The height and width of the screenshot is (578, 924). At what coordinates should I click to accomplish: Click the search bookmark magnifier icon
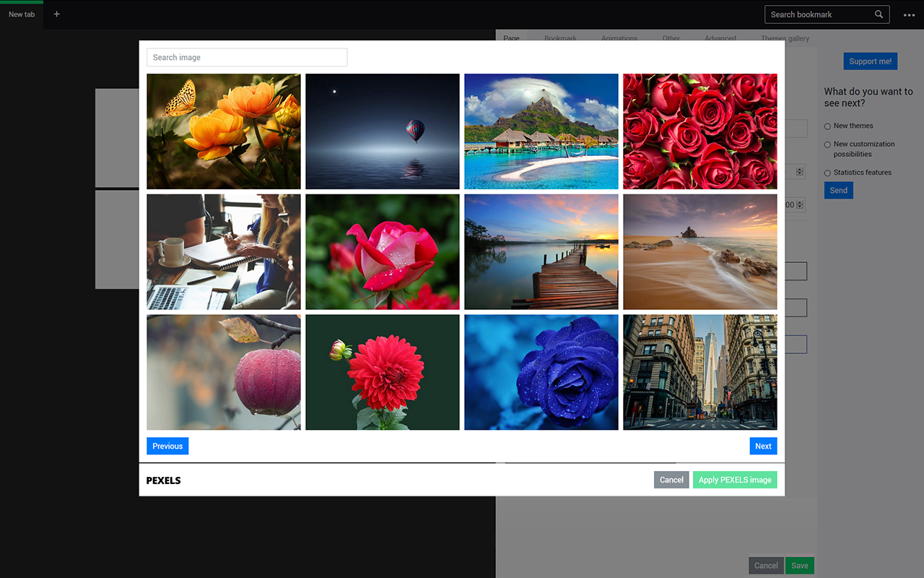point(879,14)
